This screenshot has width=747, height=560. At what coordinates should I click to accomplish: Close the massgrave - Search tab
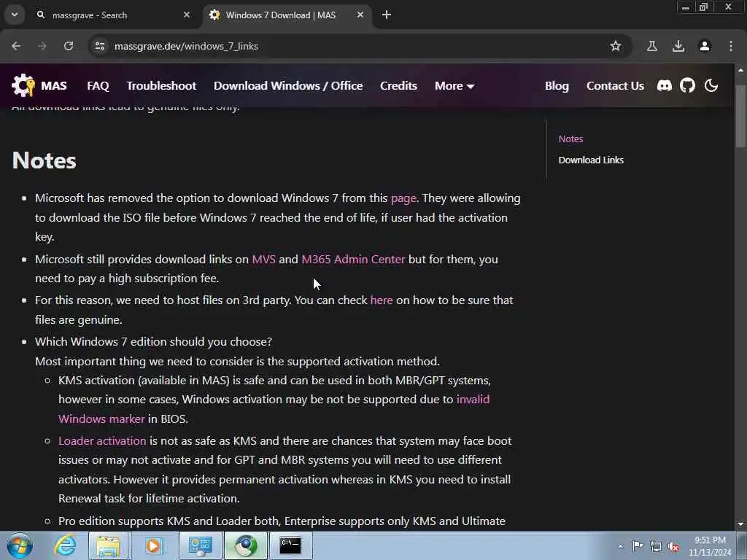pyautogui.click(x=187, y=15)
